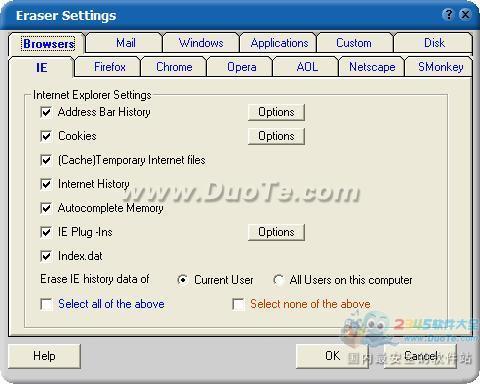Select the Current User radio button
The height and width of the screenshot is (384, 480).
(x=183, y=280)
